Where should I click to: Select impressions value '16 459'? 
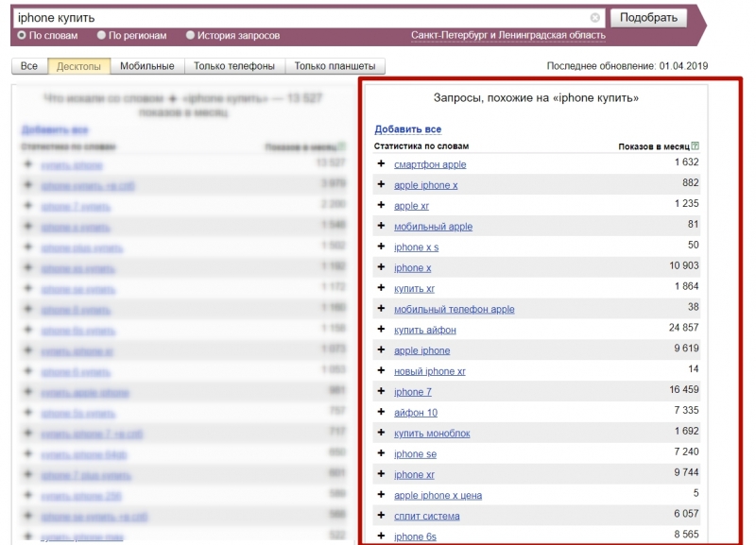pyautogui.click(x=683, y=389)
